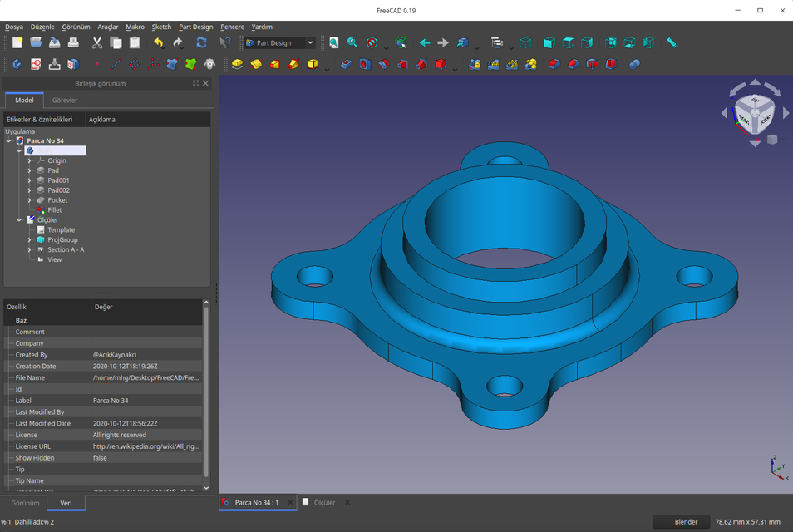Select the Pad tool in the toolbar

click(x=237, y=63)
